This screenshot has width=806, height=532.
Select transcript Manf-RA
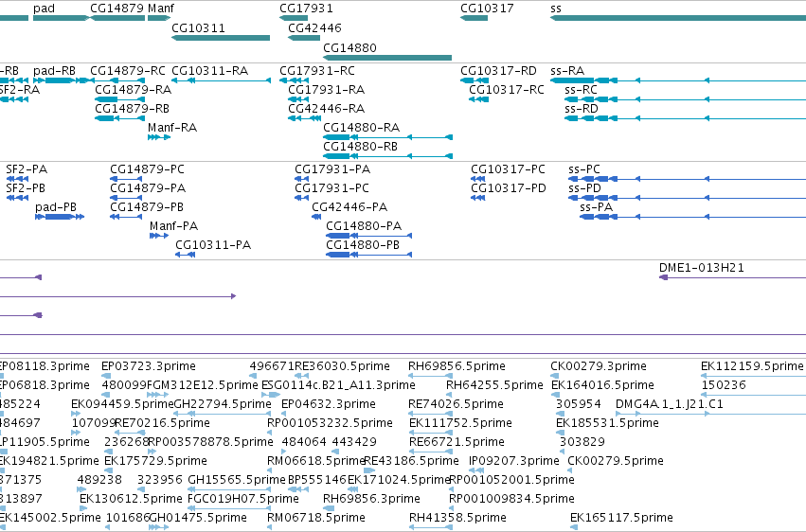172,128
